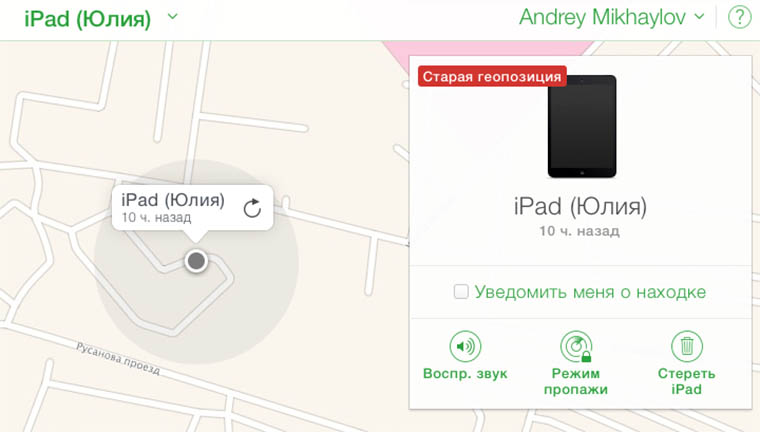760x432 pixels.
Task: Enable the 'Уведомить меня о находке' checkbox
Action: [461, 291]
